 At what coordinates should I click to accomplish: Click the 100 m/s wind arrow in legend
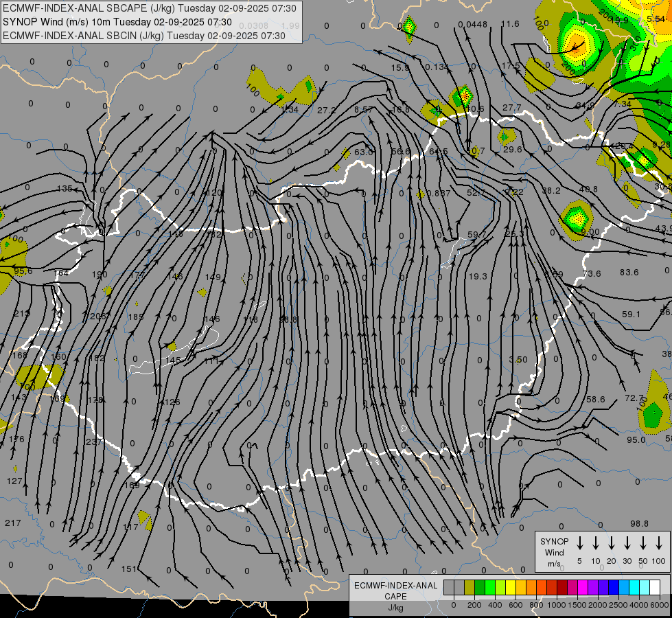click(x=659, y=543)
